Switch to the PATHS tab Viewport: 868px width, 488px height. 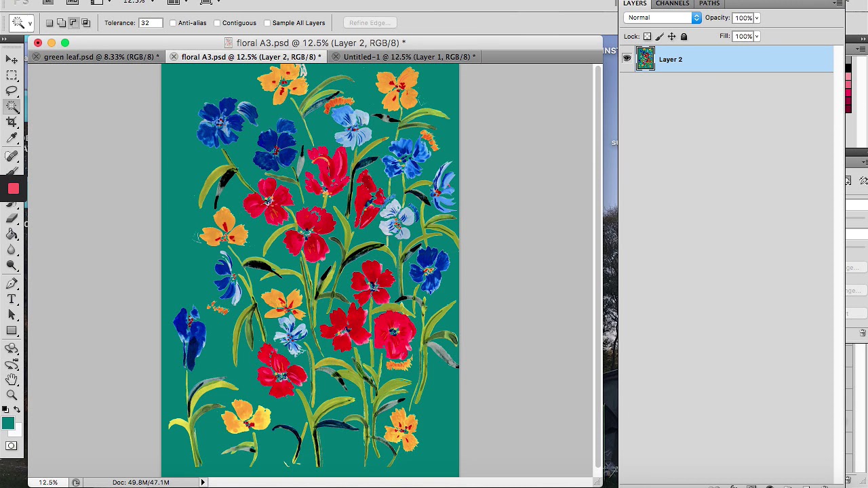click(x=709, y=3)
